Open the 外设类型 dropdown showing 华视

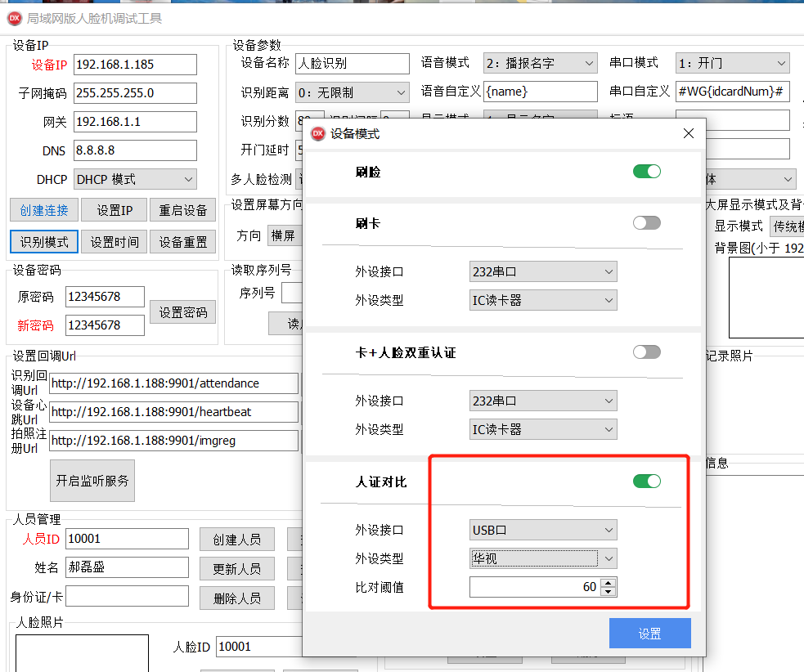pyautogui.click(x=542, y=558)
